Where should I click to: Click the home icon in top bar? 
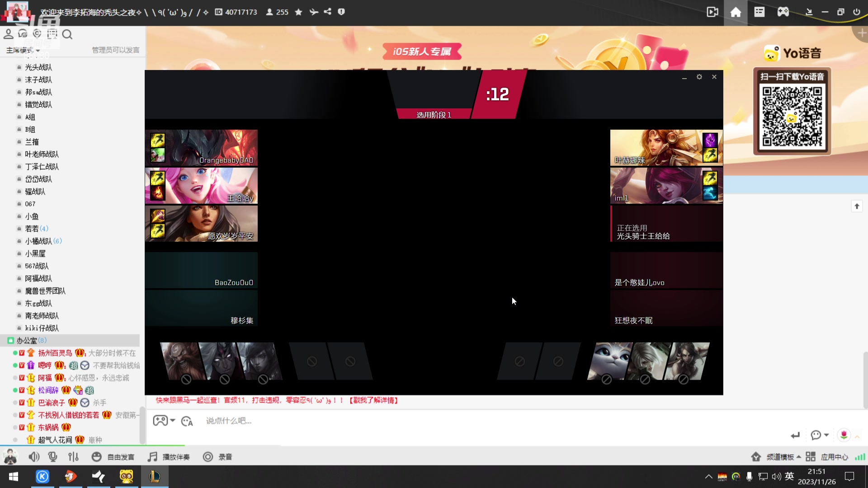coord(736,12)
